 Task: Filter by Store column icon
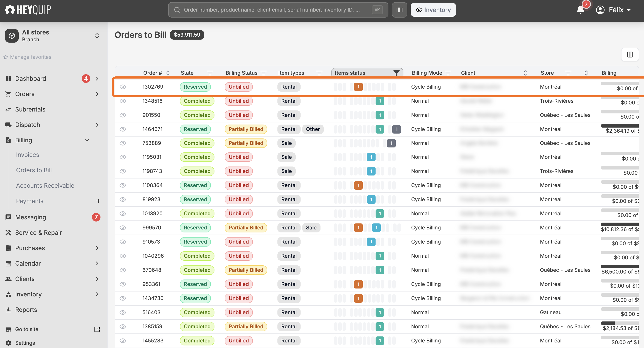coord(568,73)
